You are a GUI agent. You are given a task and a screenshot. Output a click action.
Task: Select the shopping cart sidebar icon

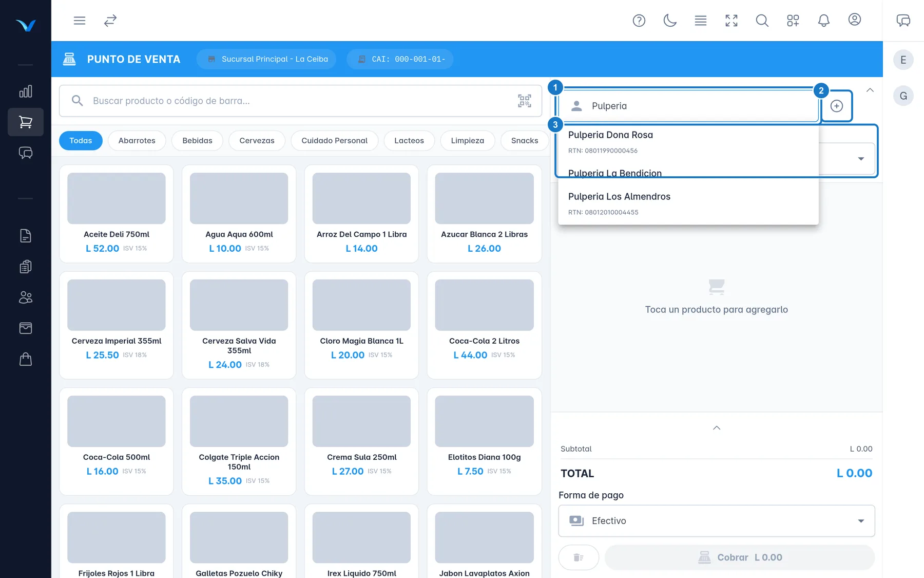tap(26, 122)
